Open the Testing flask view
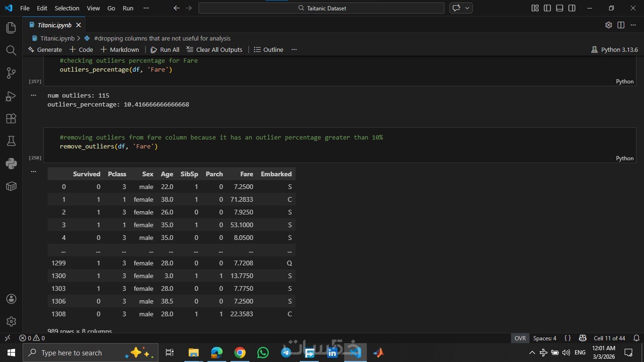 point(11,141)
